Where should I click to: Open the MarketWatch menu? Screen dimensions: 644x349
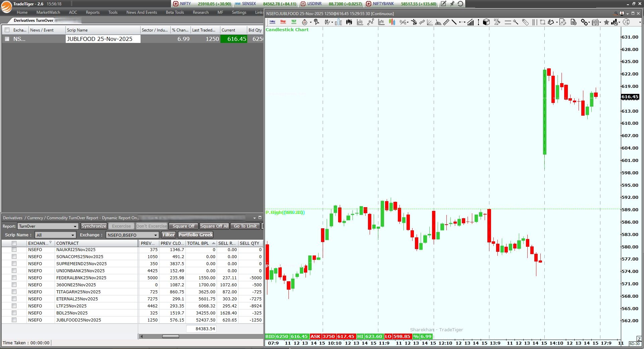pos(48,12)
